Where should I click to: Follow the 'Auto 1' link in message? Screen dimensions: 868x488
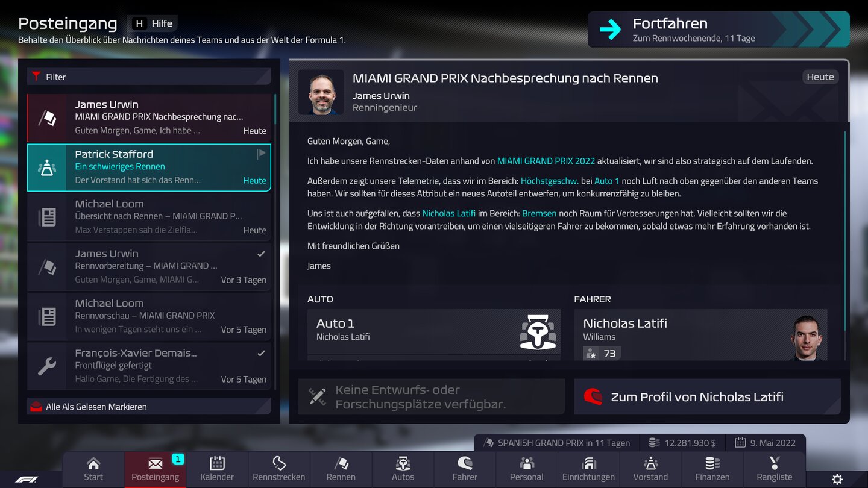point(607,181)
